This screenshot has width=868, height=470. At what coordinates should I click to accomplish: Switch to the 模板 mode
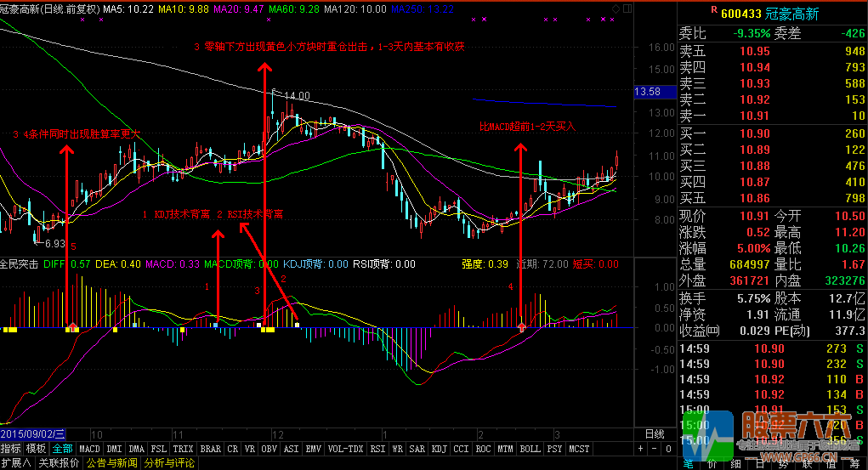[36, 449]
